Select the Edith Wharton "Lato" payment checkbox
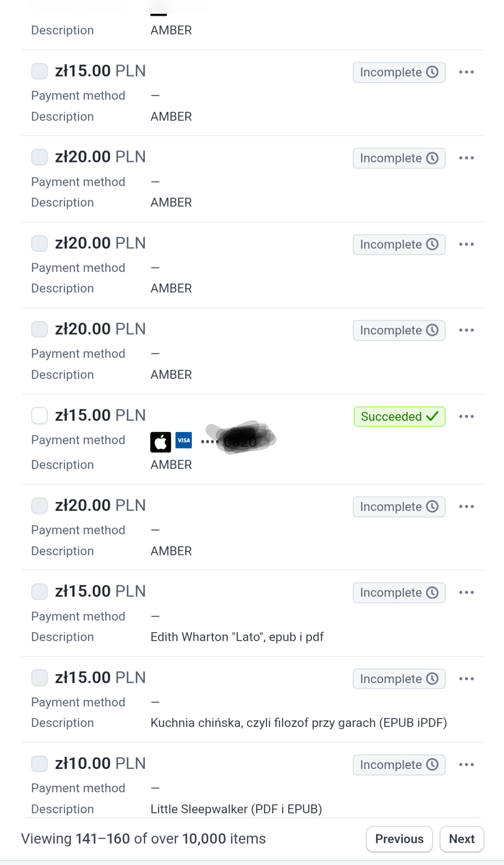Image resolution: width=504 pixels, height=865 pixels. [40, 591]
